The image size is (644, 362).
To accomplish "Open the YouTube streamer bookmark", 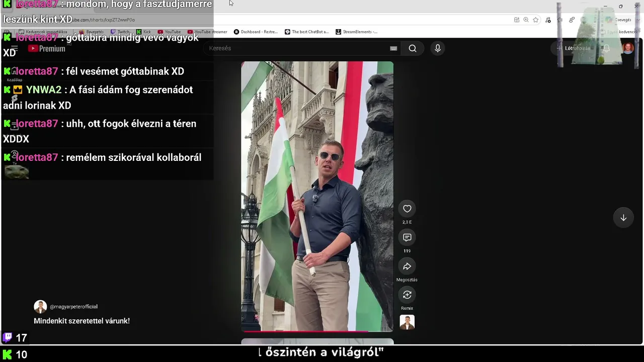I will 207,32.
